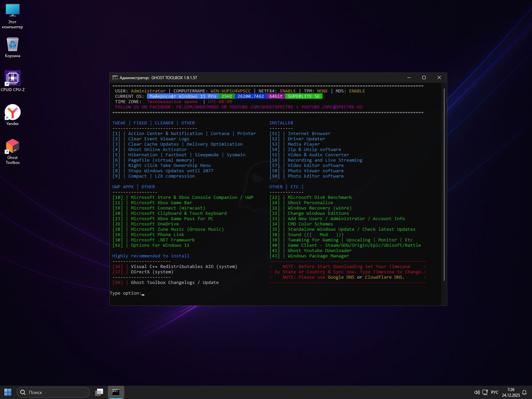Open the notification bell icon
This screenshot has height=399, width=532.
524,392
